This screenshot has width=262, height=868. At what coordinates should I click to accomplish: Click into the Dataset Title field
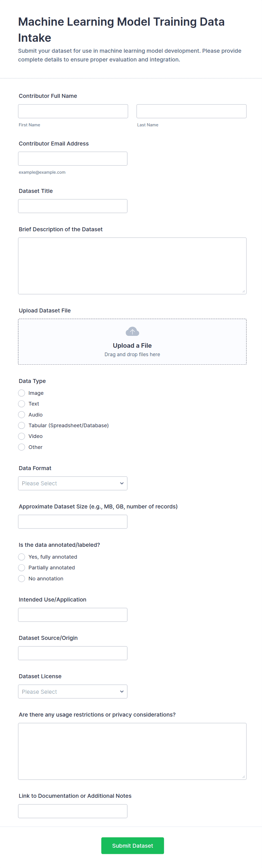[73, 206]
